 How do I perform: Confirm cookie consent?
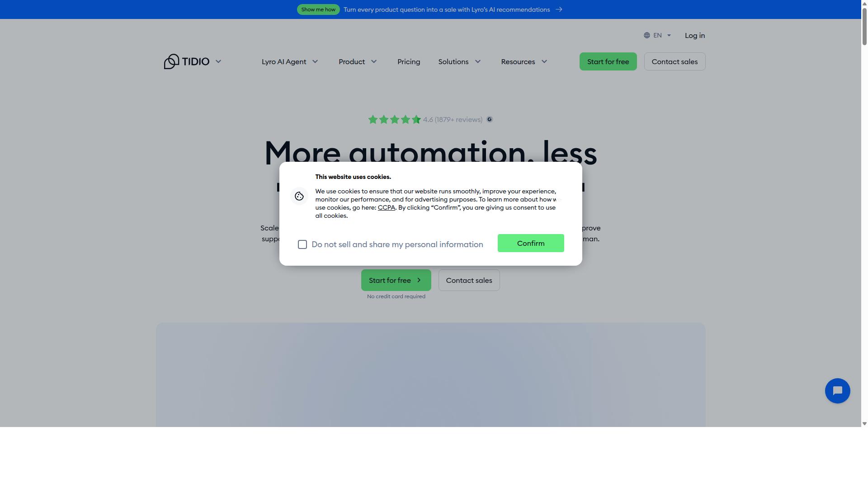pos(531,243)
